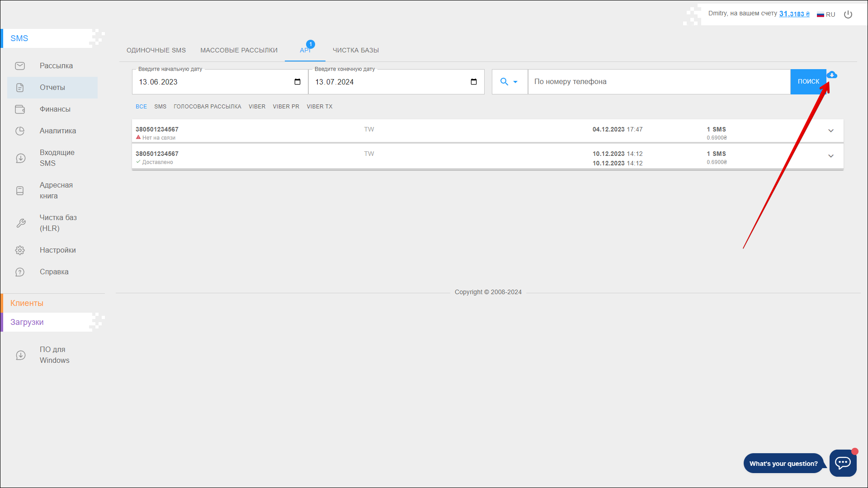The image size is (868, 488).
Task: Switch to the МАССОВЫЕ РАССЫЛКИ tab
Action: pyautogui.click(x=239, y=50)
